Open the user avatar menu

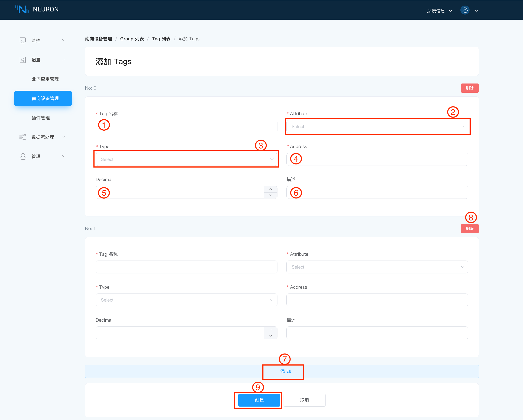coord(465,10)
